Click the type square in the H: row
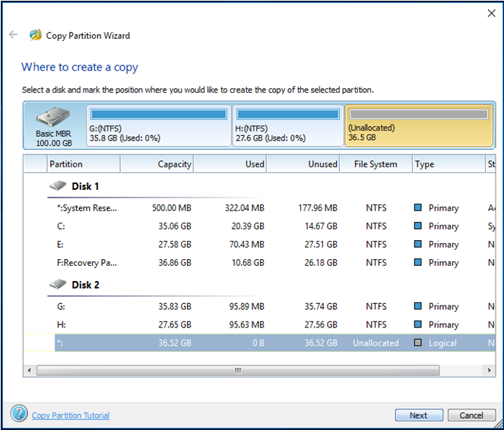Image resolution: width=504 pixels, height=430 pixels. point(417,324)
